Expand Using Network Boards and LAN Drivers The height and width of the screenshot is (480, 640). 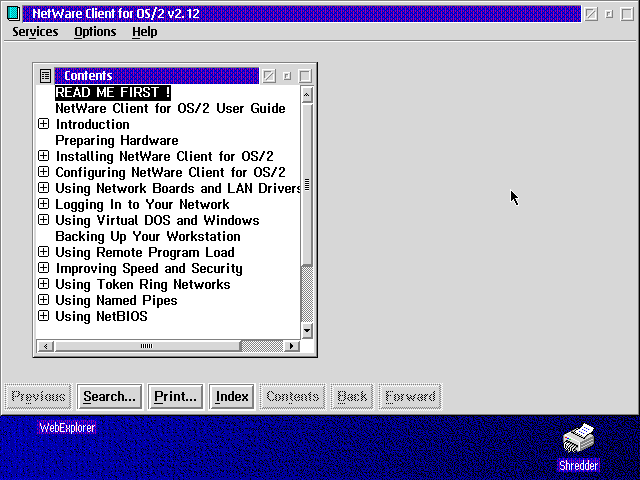tap(43, 188)
